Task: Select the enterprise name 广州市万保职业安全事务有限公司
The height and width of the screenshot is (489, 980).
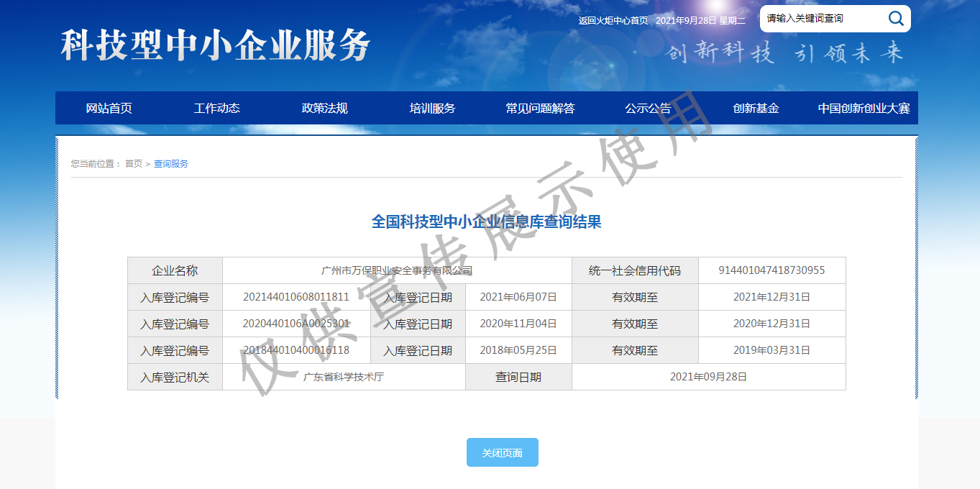Action: 398,270
